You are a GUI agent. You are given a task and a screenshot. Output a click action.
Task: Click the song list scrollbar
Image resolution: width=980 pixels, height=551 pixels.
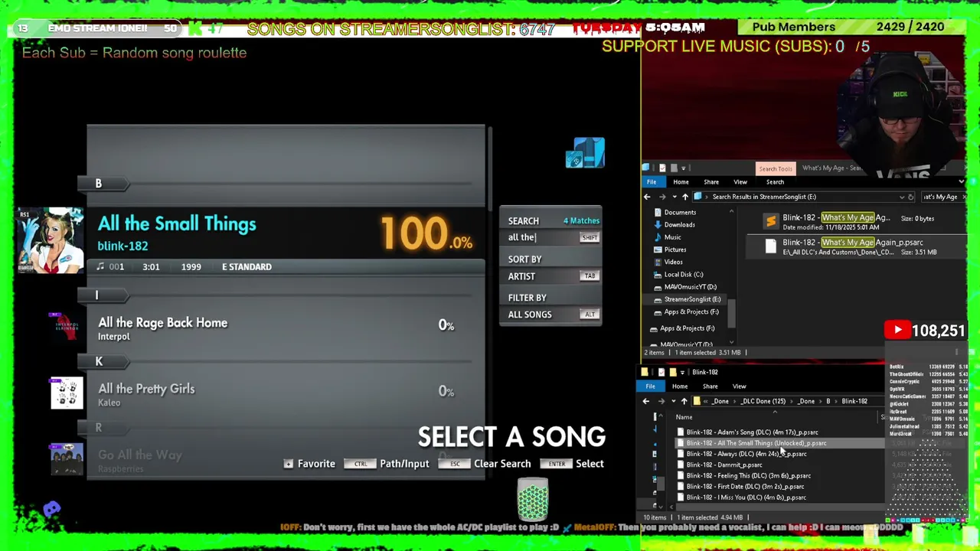pos(490,168)
